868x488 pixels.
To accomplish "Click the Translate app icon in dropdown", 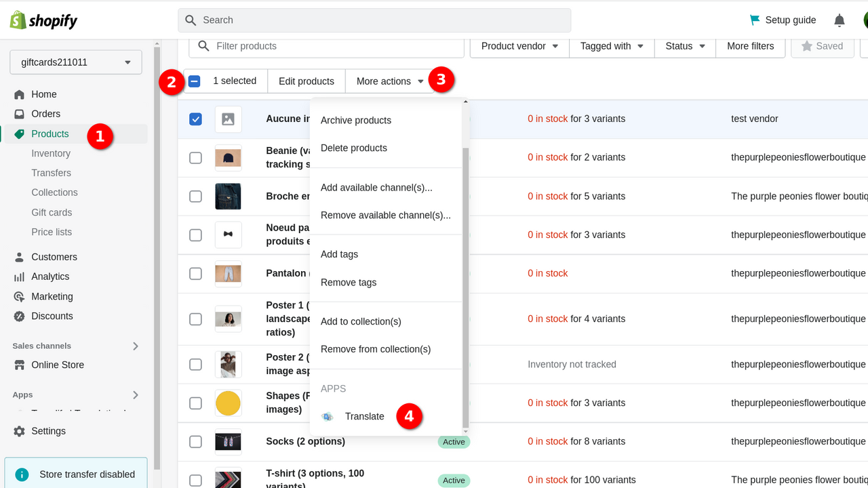I will (328, 417).
